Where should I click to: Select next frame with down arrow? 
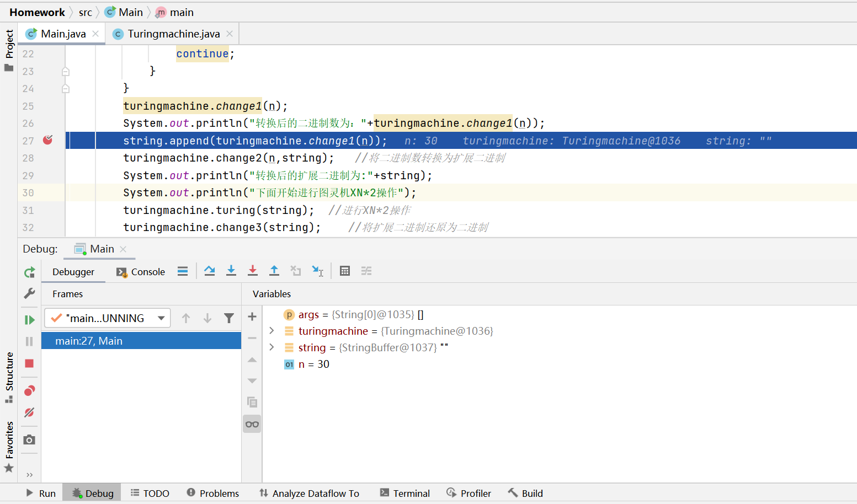click(207, 318)
